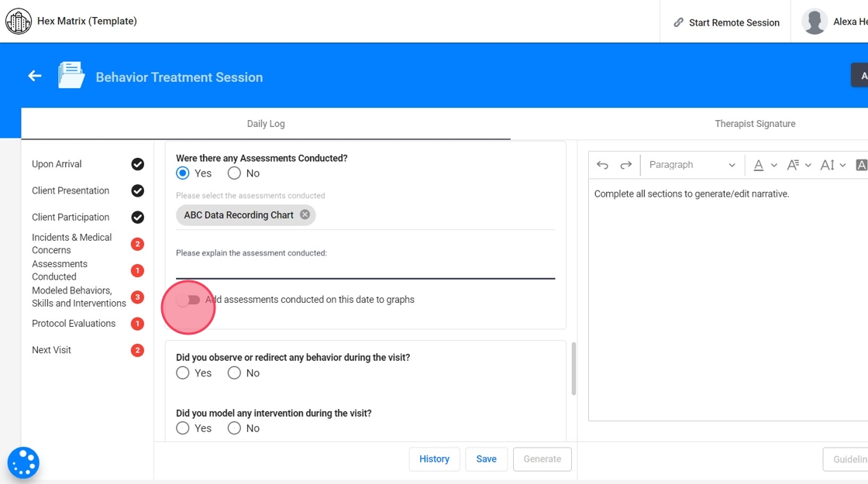Remove the ABC Data Recording Chart chip
This screenshot has height=484, width=868.
pyautogui.click(x=305, y=215)
